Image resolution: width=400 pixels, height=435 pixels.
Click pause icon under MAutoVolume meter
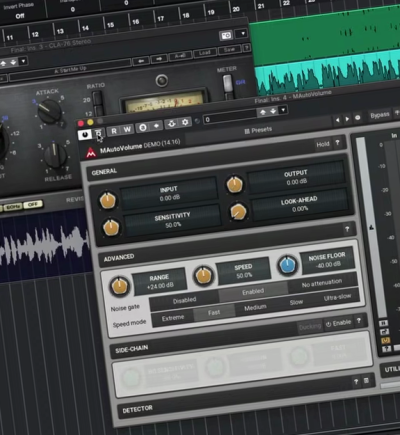pyautogui.click(x=383, y=323)
